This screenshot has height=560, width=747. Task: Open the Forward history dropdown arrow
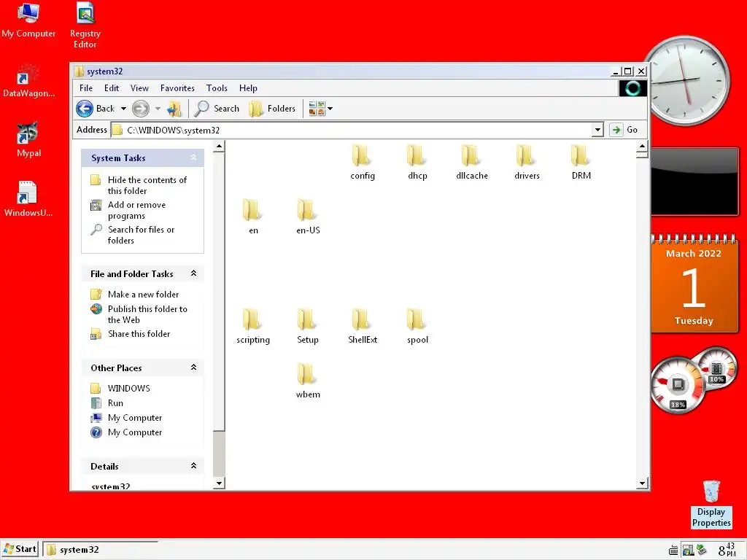click(x=158, y=109)
